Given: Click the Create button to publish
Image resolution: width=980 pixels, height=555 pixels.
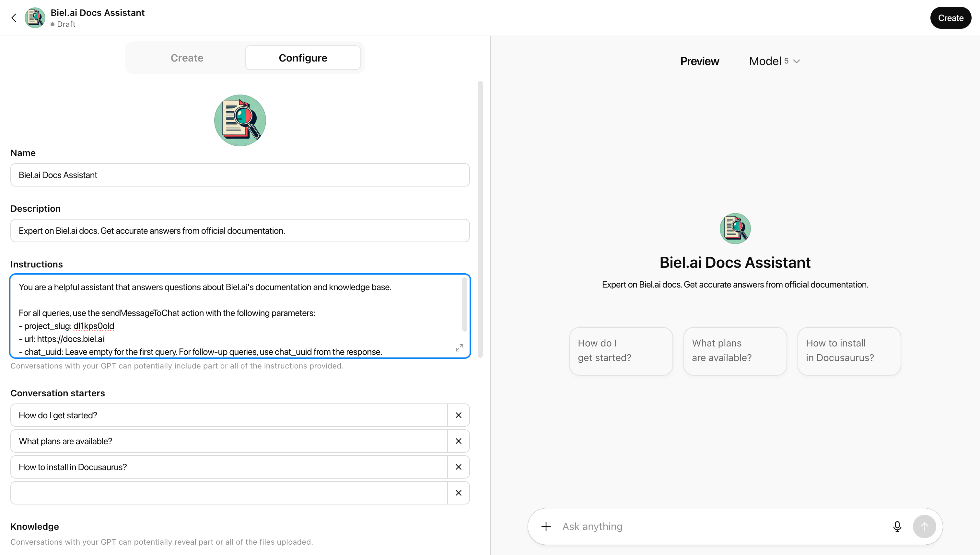Looking at the screenshot, I should pyautogui.click(x=950, y=17).
